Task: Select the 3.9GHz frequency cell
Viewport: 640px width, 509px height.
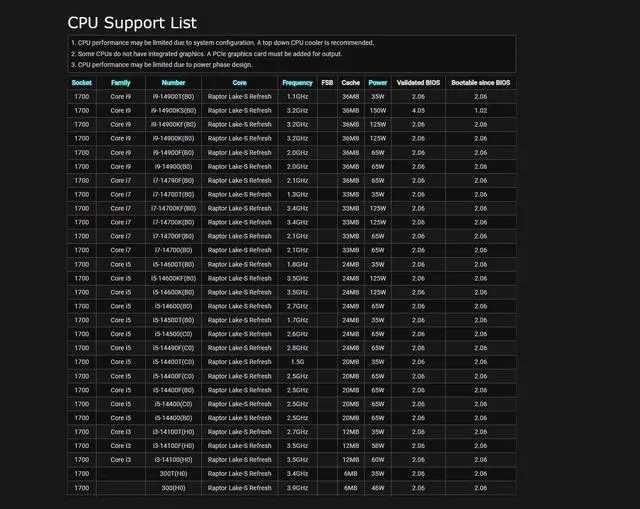Action: click(x=297, y=487)
